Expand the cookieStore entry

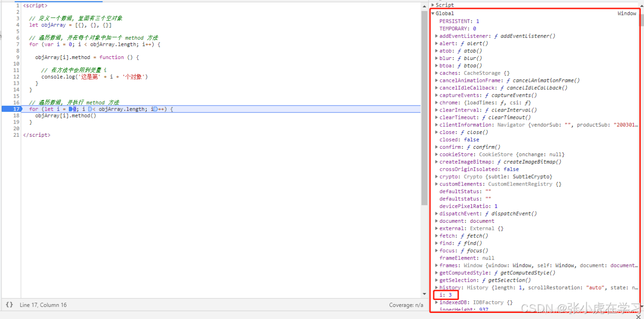tap(436, 154)
